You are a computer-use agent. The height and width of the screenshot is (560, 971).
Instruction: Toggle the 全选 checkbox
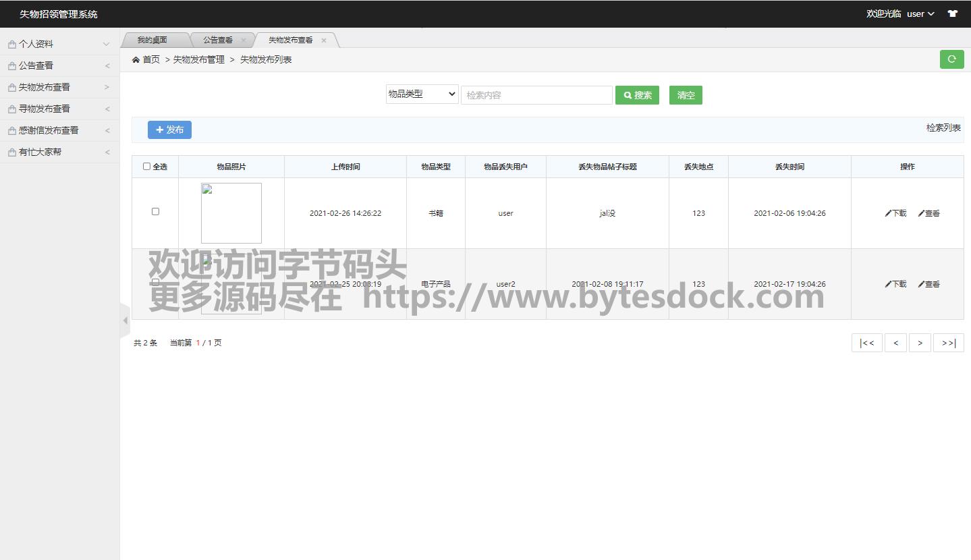coord(146,167)
